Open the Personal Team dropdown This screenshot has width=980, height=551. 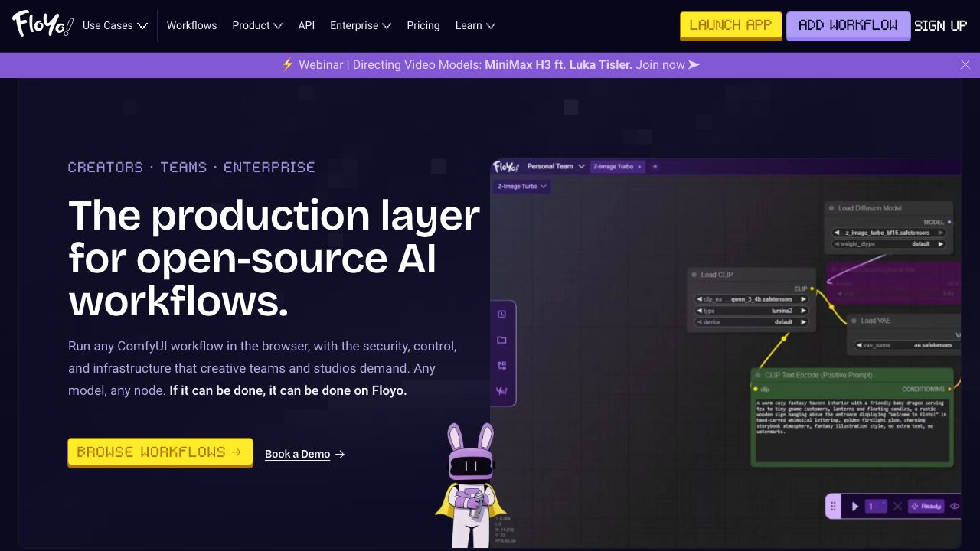click(x=556, y=166)
